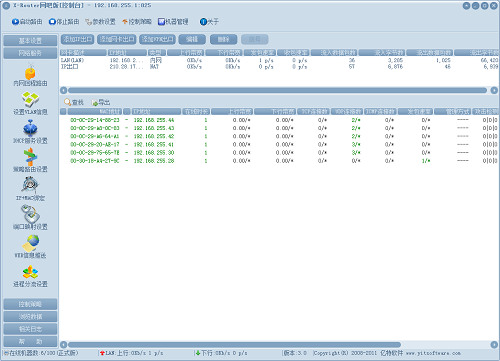The image size is (500, 361).
Task: Click MAC address 00-0C-29-14-88-23
Action: [95, 120]
